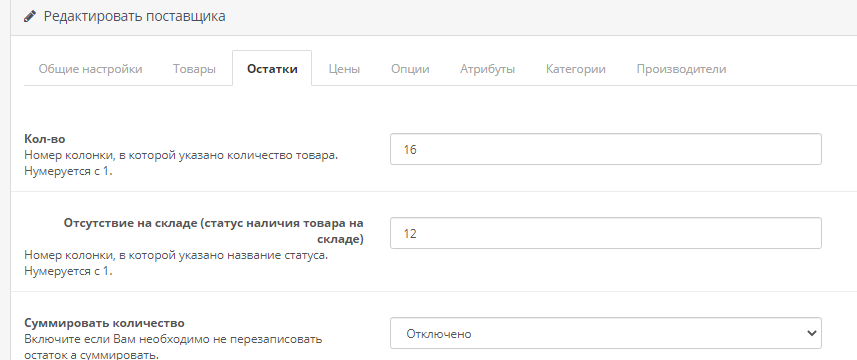The height and width of the screenshot is (360, 857).
Task: Switch to the Товары tab
Action: coord(194,69)
